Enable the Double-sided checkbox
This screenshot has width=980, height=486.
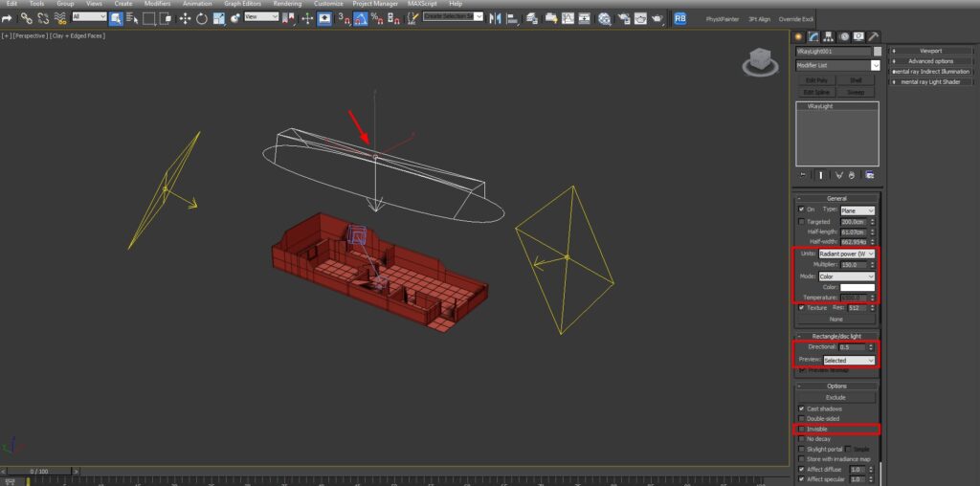[801, 418]
